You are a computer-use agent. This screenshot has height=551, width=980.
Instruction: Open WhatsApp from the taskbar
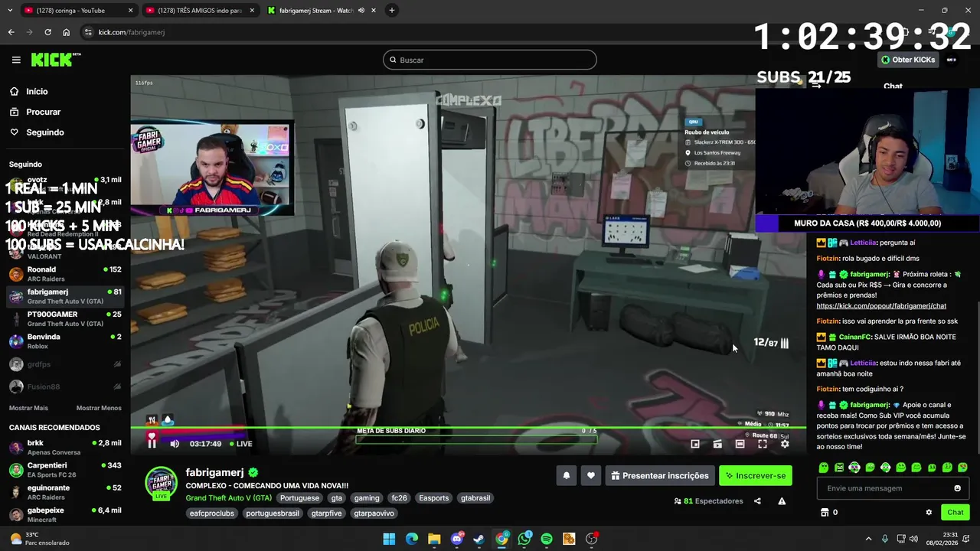524,539
